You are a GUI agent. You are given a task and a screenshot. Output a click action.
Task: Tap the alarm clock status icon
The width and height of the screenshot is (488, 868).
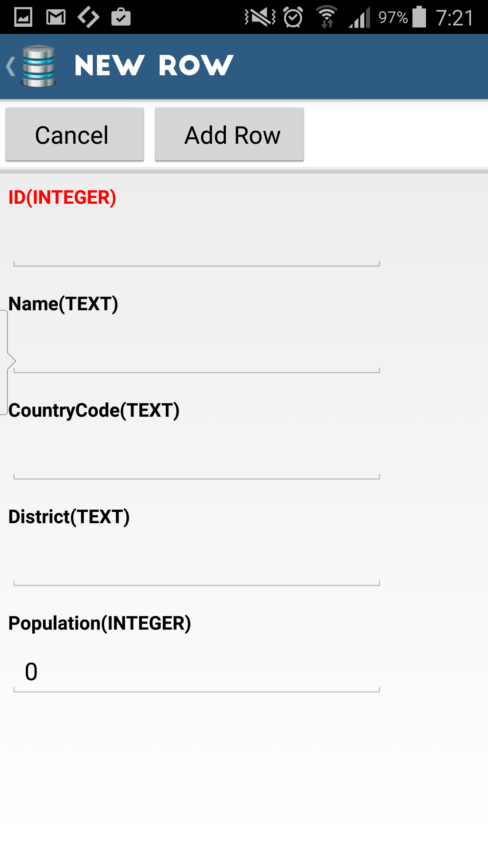point(293,17)
